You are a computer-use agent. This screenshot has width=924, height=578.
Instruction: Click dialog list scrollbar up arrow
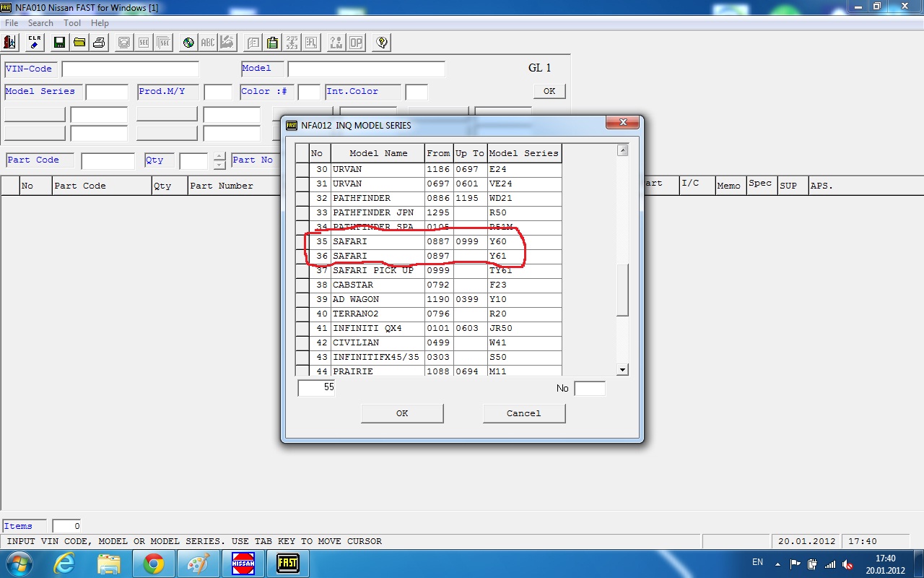622,150
